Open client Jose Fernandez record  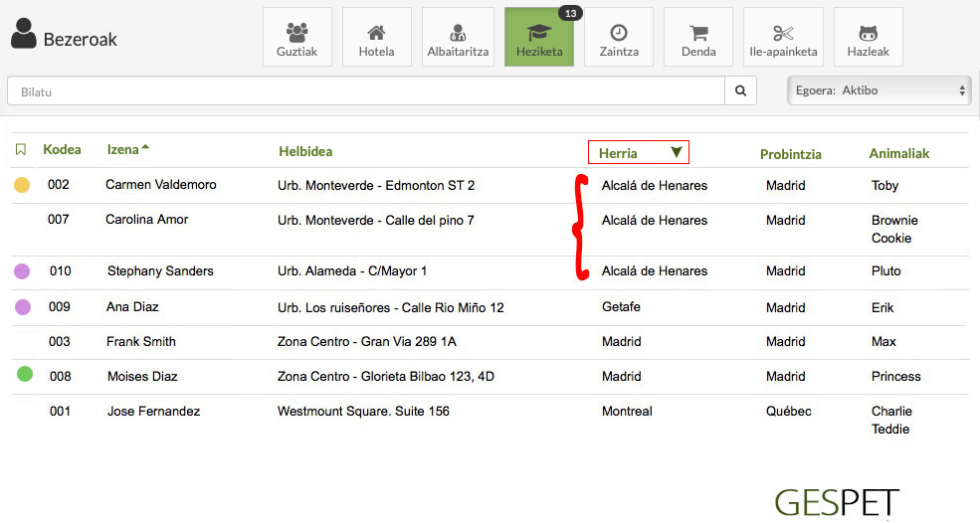tap(154, 412)
